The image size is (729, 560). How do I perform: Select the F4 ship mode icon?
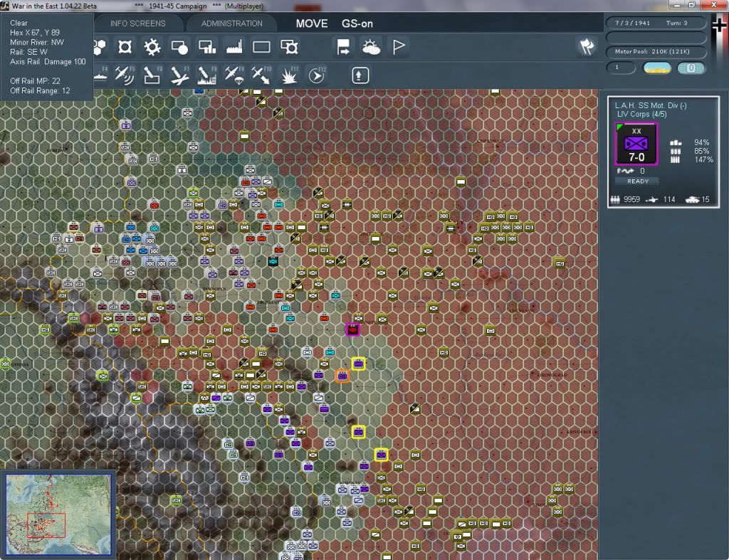[100, 75]
